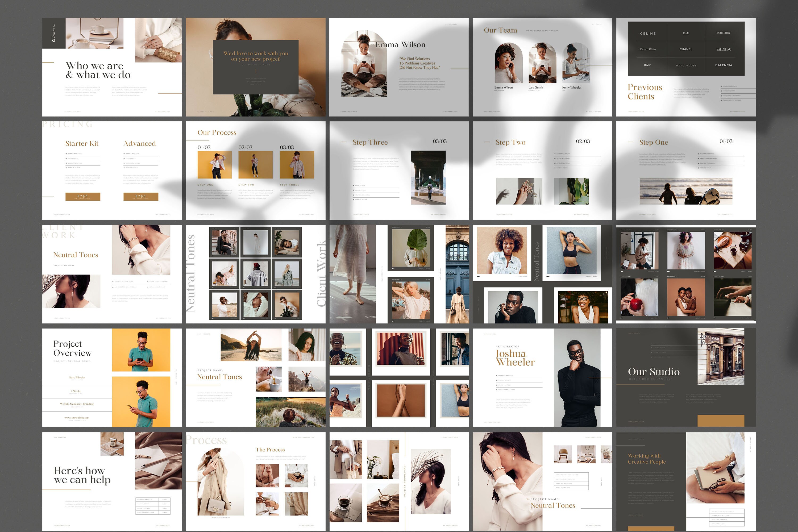Click the CHANEL client logo

(686, 49)
